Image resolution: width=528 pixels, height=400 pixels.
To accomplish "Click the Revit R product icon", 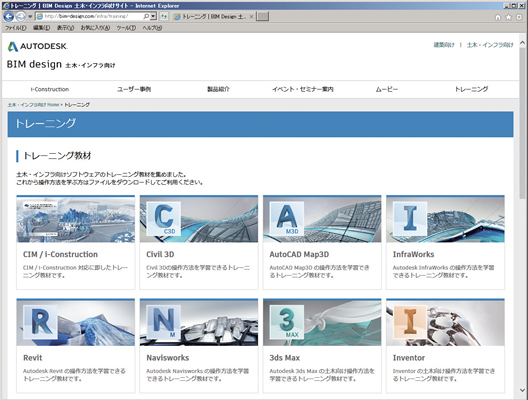I will [40, 322].
